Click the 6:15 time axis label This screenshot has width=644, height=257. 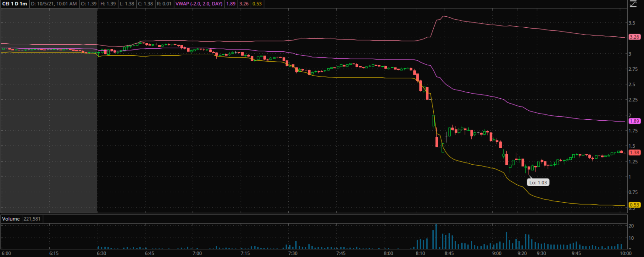54,254
